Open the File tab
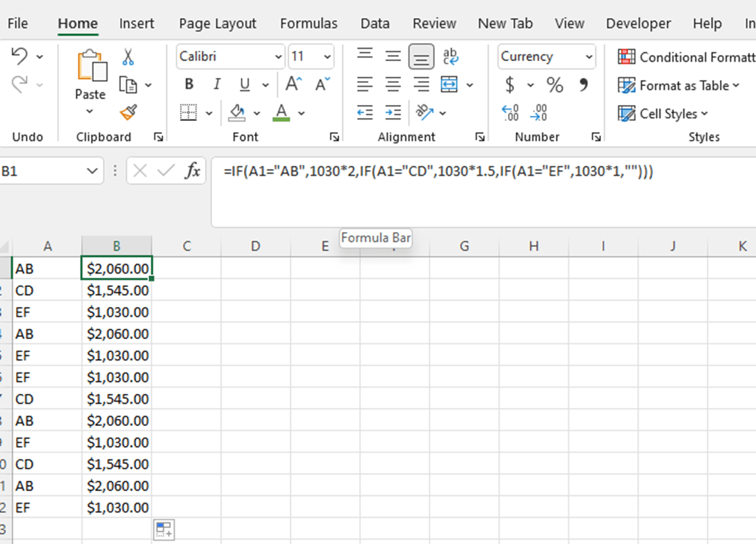The height and width of the screenshot is (544, 756). point(18,23)
